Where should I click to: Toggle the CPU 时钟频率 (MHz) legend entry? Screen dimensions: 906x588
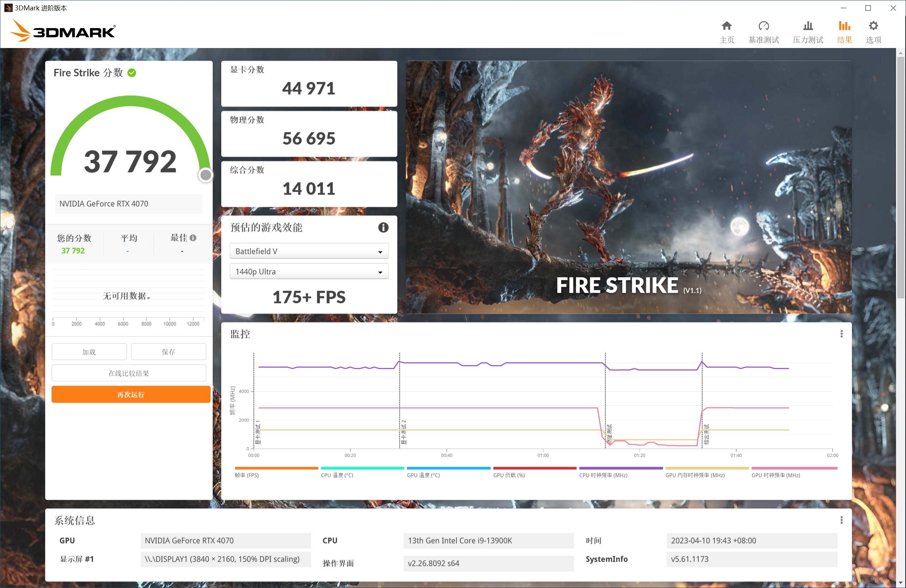point(621,472)
